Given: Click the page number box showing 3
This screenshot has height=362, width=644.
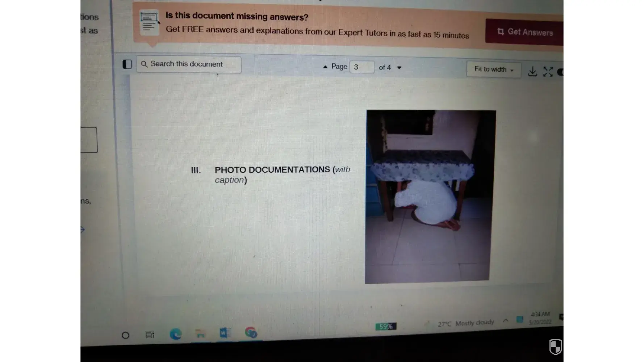Looking at the screenshot, I should pos(362,67).
